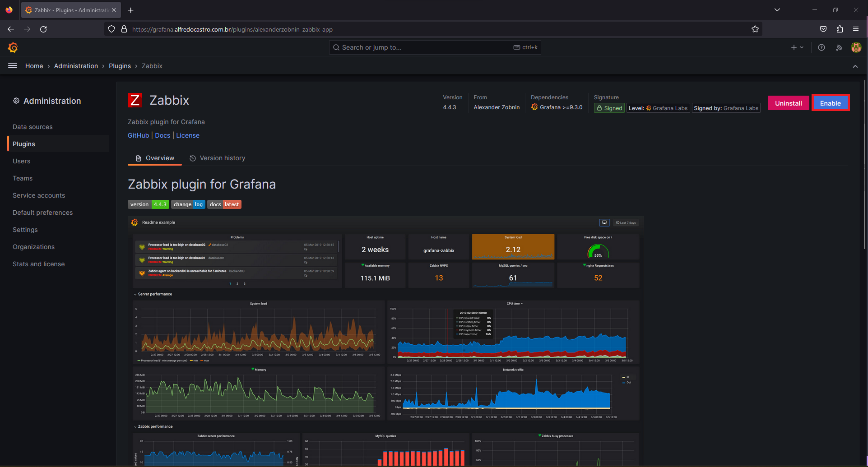Go to Home breadcrumb

(x=34, y=66)
